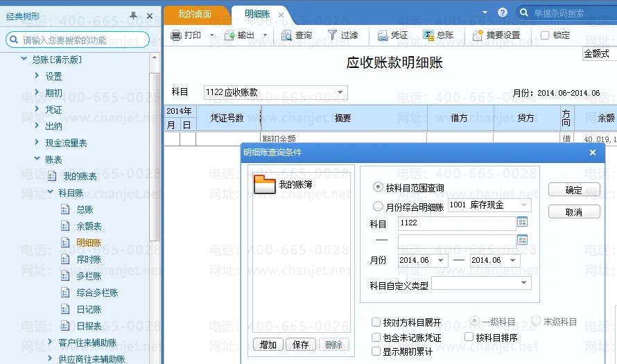Screen dimensions: 617x364
Task: Close the 明细账 tab
Action: click(281, 15)
